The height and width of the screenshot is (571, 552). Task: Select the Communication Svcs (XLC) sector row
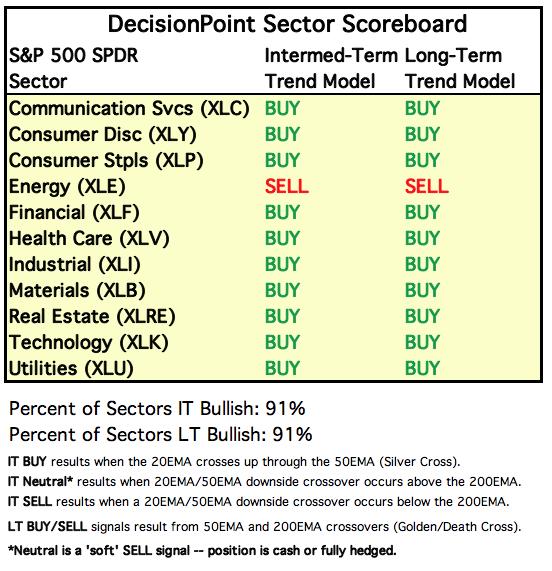click(x=274, y=109)
